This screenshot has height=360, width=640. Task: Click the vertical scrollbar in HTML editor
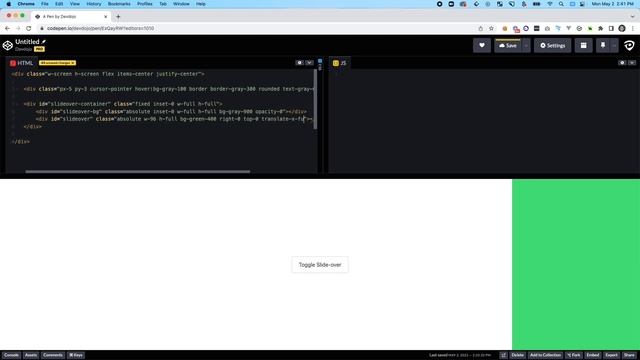[x=315, y=99]
